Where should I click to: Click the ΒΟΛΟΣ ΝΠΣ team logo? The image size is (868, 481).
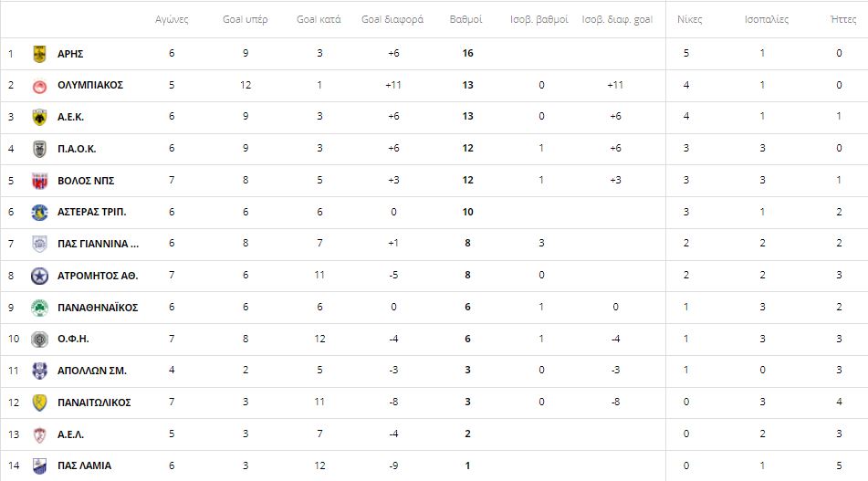[x=39, y=181]
